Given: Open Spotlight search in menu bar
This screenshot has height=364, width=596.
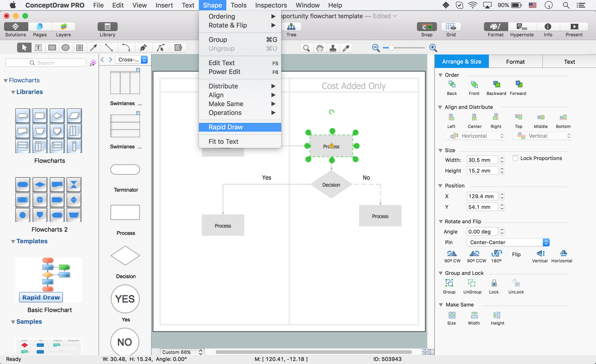Looking at the screenshot, I should 566,5.
